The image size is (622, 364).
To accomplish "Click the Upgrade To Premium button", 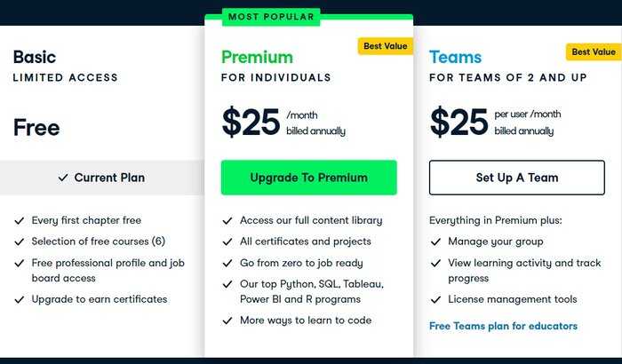I will pyautogui.click(x=308, y=178).
